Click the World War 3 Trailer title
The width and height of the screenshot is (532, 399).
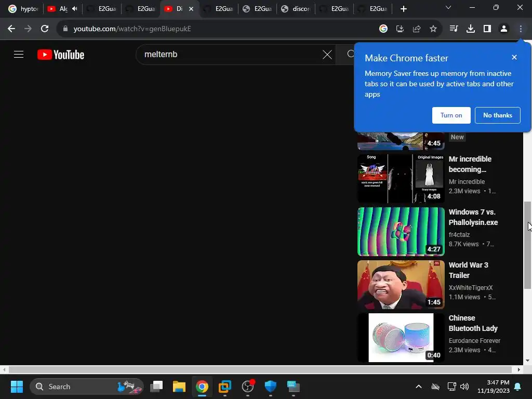pyautogui.click(x=468, y=270)
